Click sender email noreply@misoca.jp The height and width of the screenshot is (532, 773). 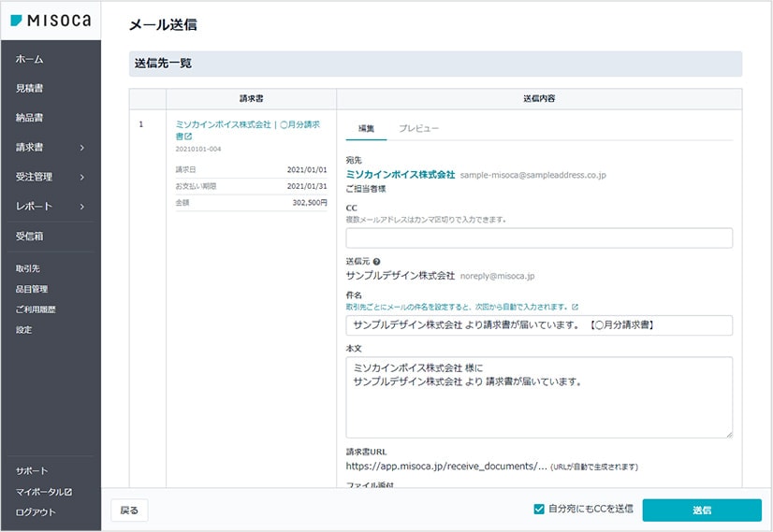[497, 277]
